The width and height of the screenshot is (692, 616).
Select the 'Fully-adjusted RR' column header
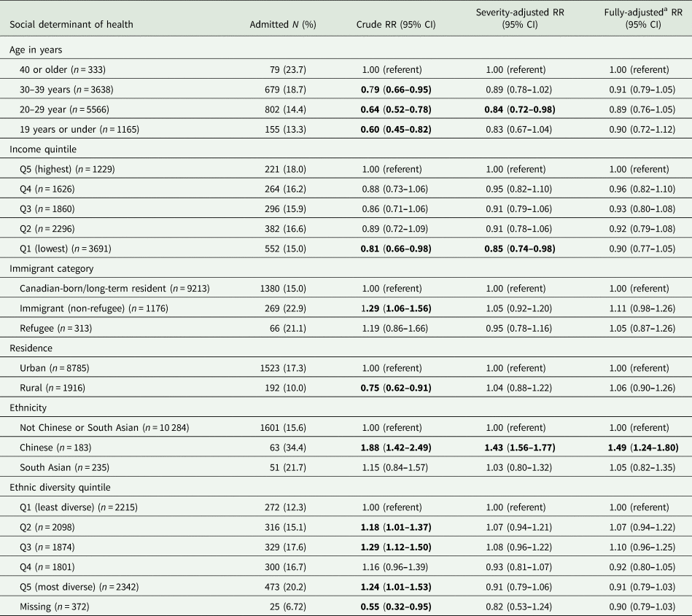642,18
